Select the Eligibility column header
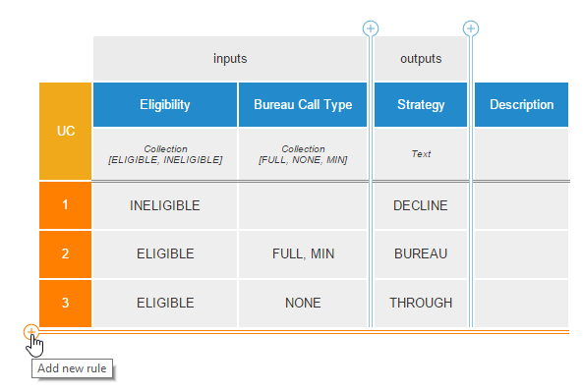This screenshot has height=392, width=583. coord(165,105)
